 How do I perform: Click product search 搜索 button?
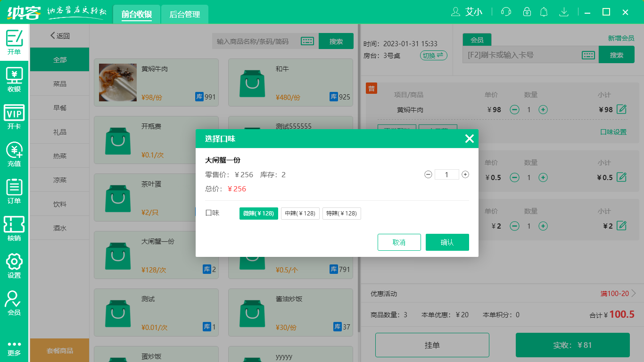click(336, 41)
